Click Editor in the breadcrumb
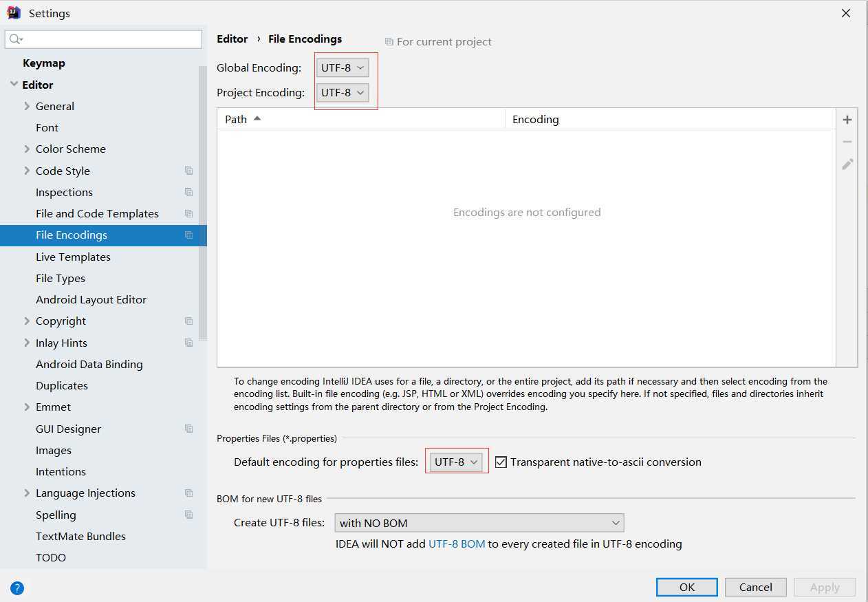The height and width of the screenshot is (602, 868). pos(232,39)
